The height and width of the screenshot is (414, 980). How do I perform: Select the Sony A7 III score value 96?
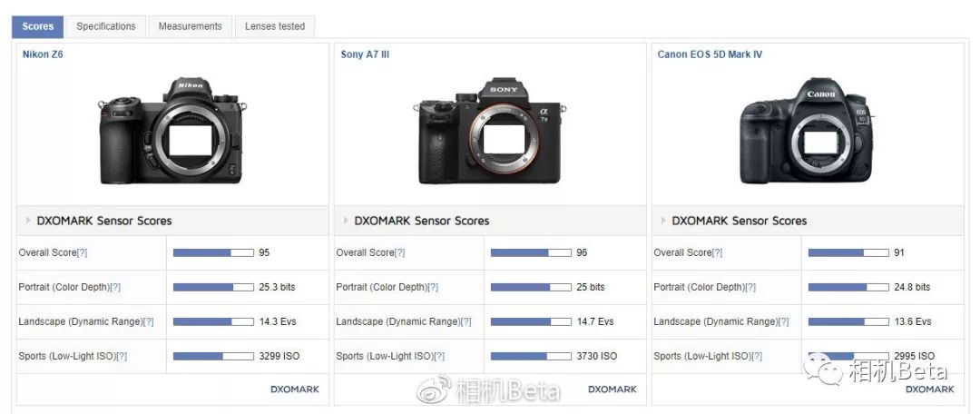coord(582,252)
